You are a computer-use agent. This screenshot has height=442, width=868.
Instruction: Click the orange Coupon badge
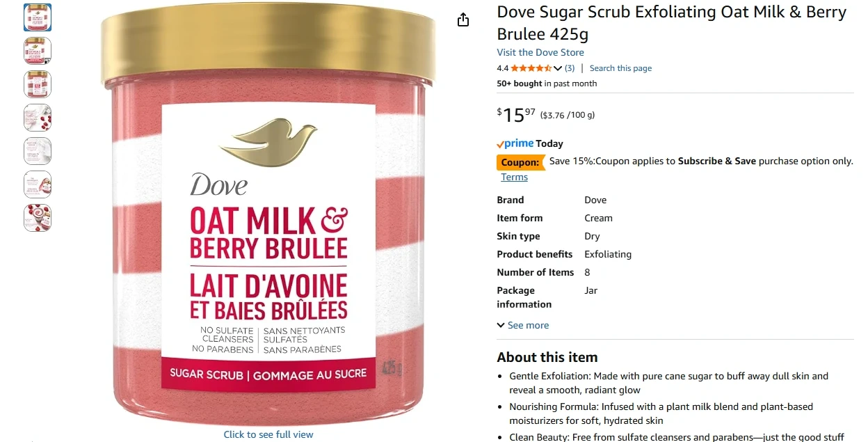pyautogui.click(x=521, y=162)
